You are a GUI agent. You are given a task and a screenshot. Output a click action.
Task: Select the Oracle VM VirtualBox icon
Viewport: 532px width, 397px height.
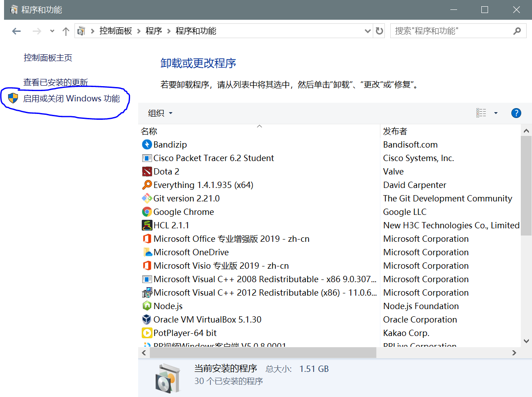coord(147,319)
